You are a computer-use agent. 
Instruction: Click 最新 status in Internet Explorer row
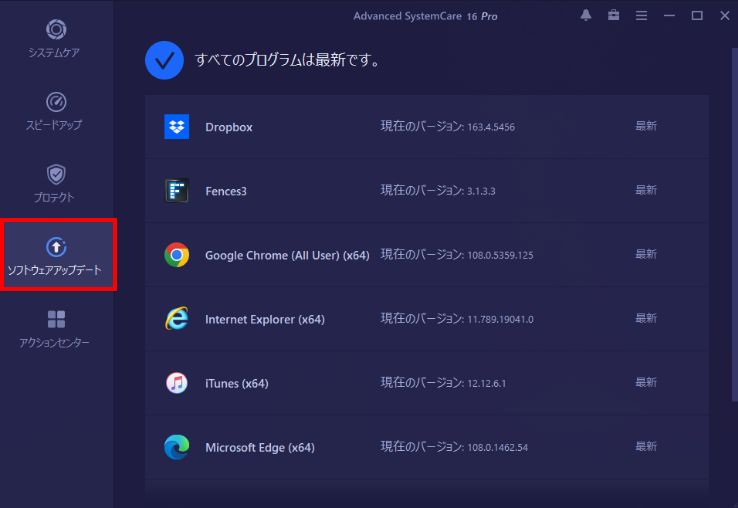[646, 318]
